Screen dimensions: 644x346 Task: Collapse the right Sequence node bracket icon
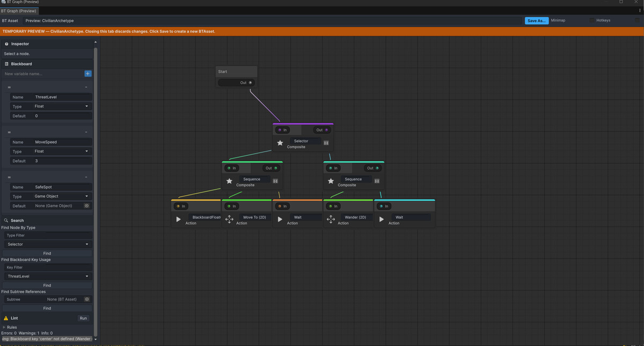pos(377,181)
